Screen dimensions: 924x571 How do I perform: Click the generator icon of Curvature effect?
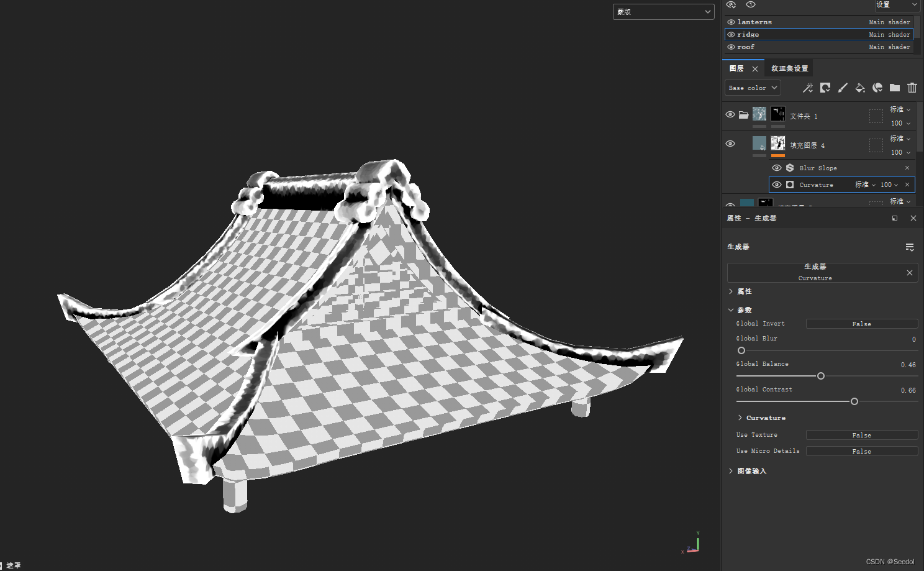pos(790,185)
